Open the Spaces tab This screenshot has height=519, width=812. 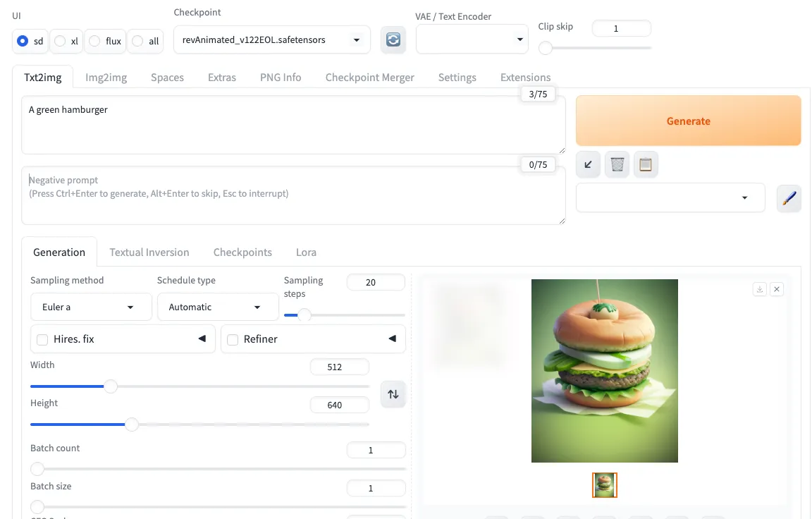pyautogui.click(x=167, y=78)
